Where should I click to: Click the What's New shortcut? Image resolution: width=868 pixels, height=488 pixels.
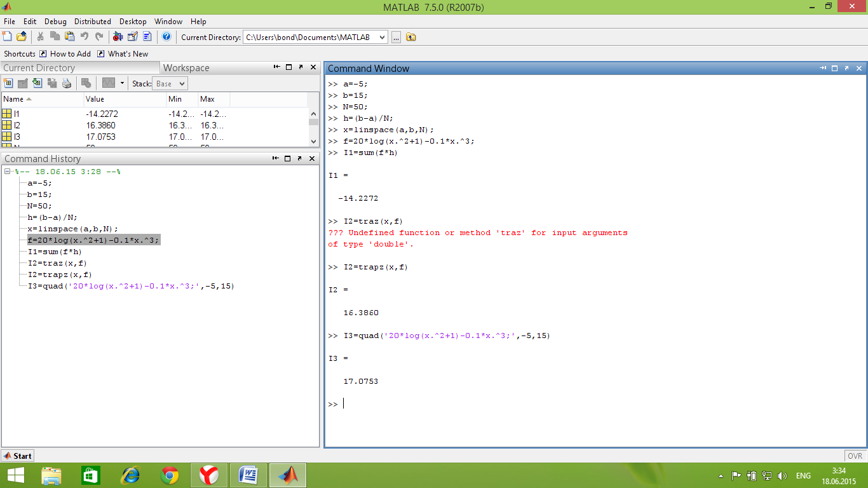pos(123,54)
